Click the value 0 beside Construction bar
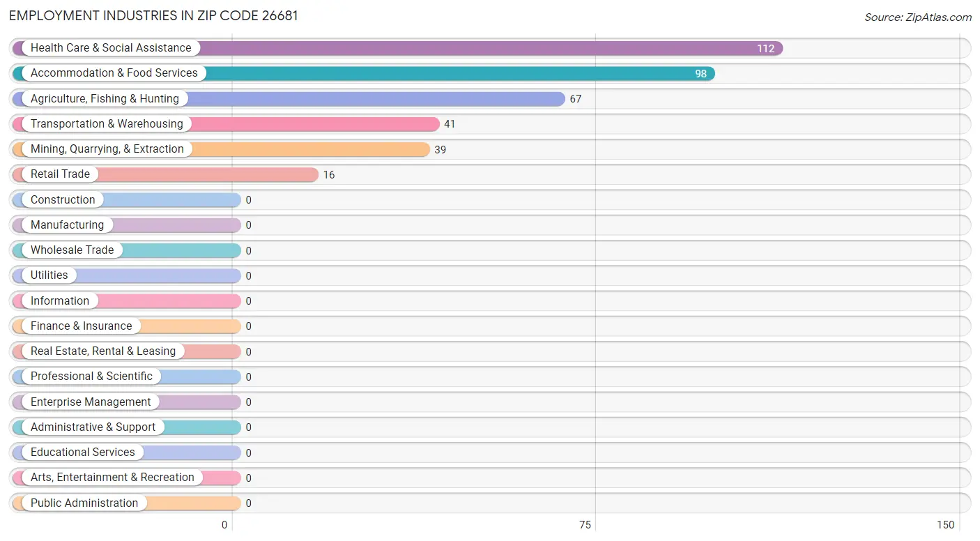980x541 pixels. pos(248,200)
